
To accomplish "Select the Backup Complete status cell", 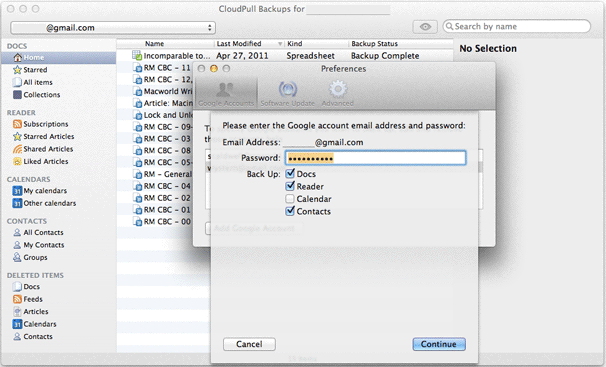I will 385,56.
